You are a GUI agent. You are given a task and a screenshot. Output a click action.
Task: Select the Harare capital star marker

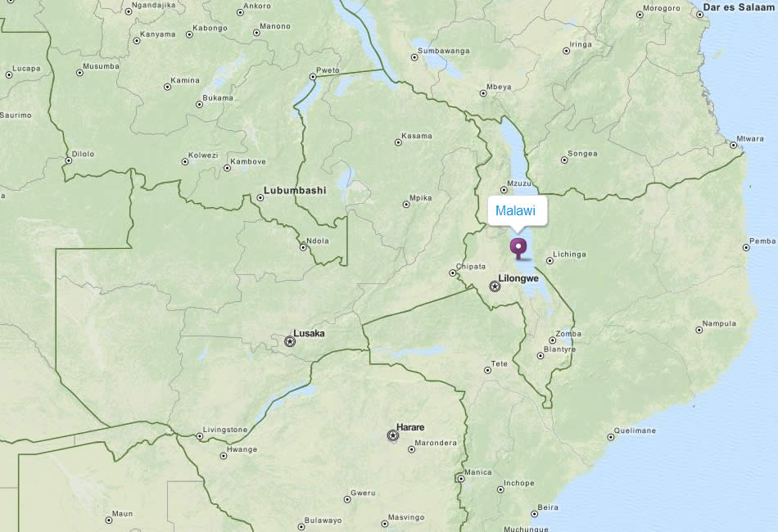click(x=393, y=435)
